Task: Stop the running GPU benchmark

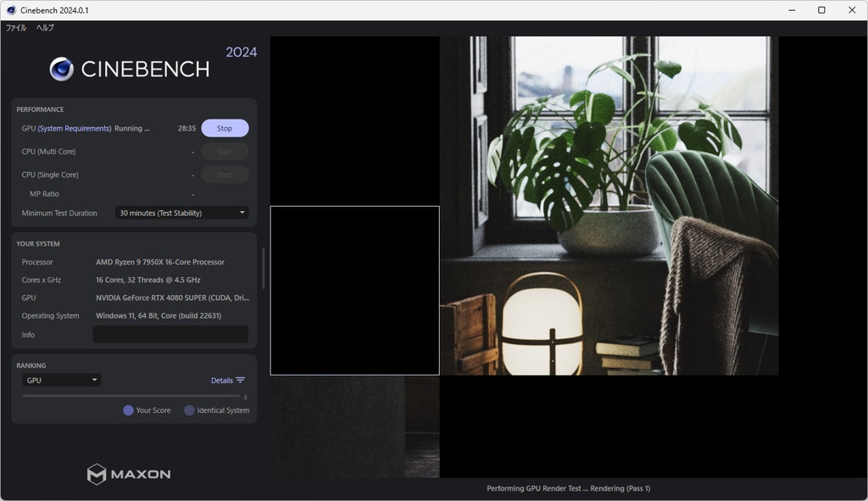Action: click(x=225, y=128)
